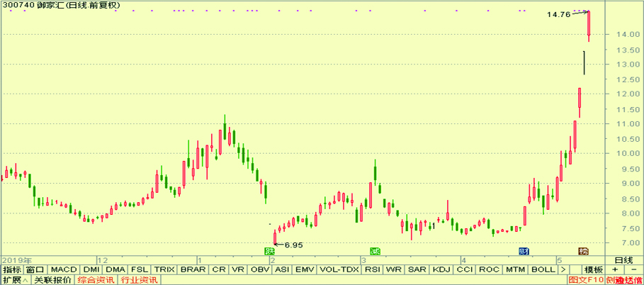Show more indicators via > arrow
This screenshot has height=285, width=644.
pos(563,270)
